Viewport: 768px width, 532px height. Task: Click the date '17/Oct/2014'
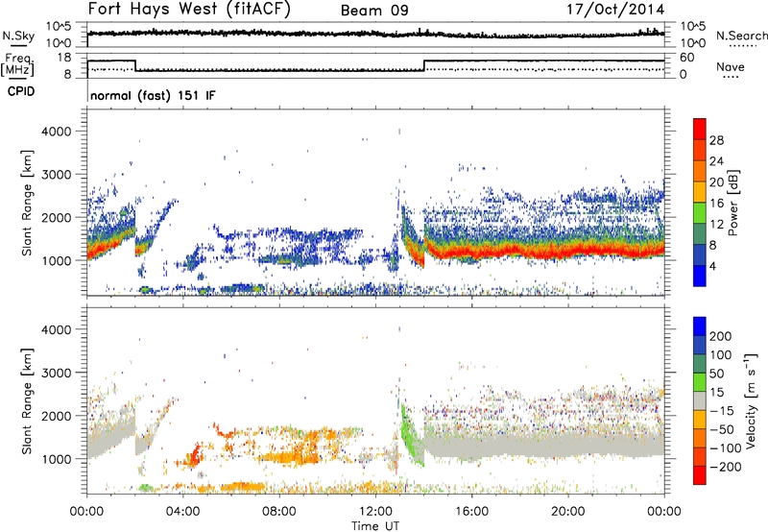615,10
